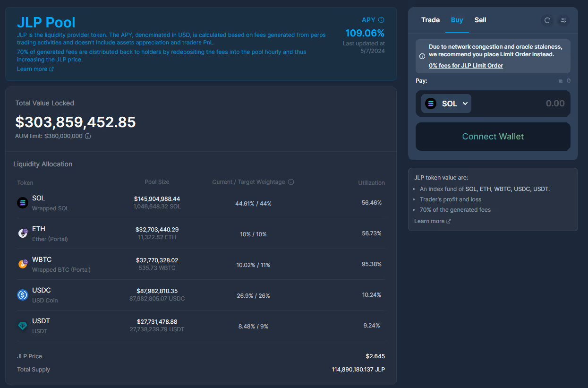
Task: Click USDT utilization 9.24%
Action: click(372, 326)
